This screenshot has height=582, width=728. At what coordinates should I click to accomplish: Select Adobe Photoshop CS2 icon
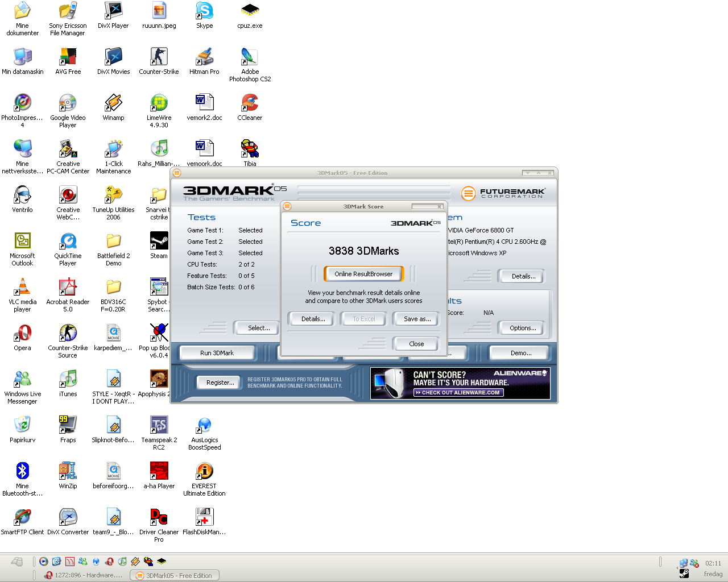(x=250, y=65)
